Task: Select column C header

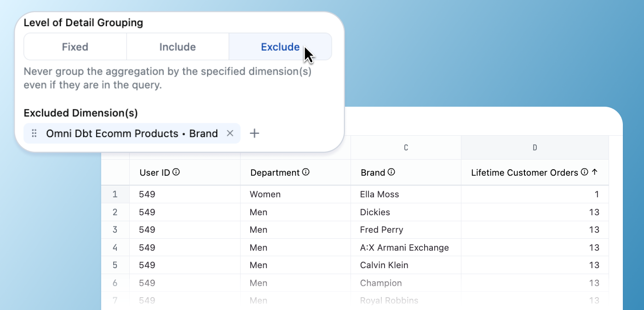Action: click(x=406, y=148)
